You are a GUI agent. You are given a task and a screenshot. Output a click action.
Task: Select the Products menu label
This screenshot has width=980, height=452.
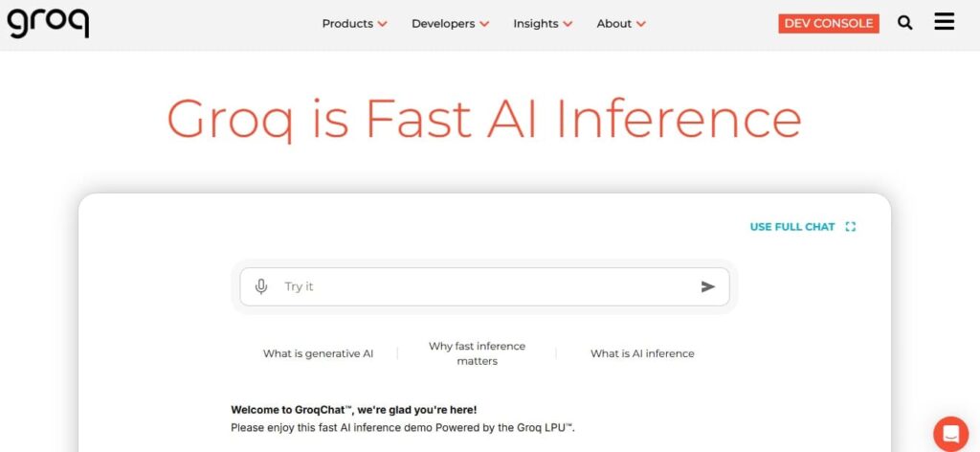347,24
